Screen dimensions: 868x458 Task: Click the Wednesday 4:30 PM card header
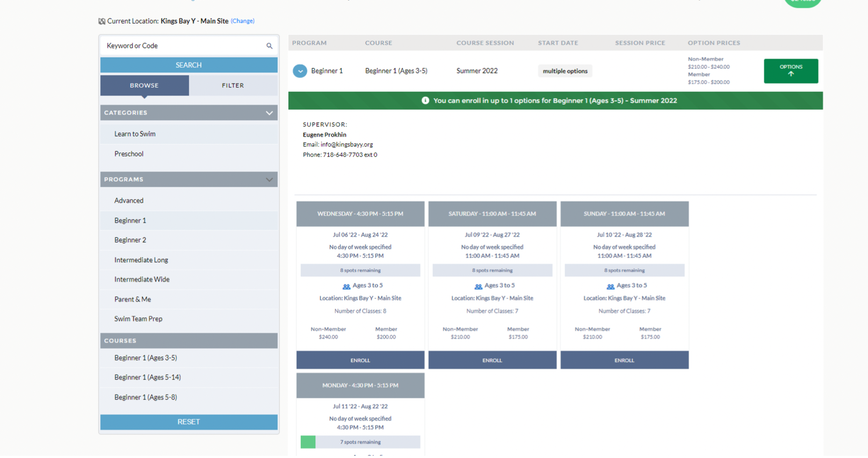(360, 214)
